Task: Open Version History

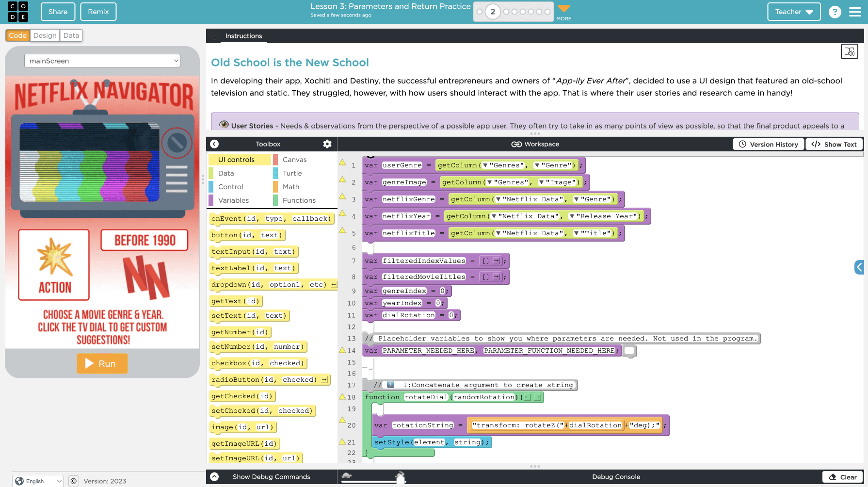Action: [x=768, y=144]
